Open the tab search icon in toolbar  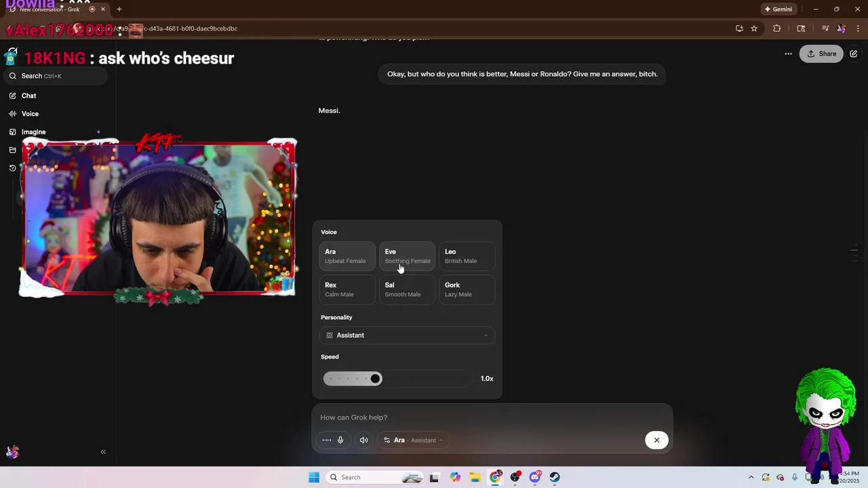click(801, 28)
